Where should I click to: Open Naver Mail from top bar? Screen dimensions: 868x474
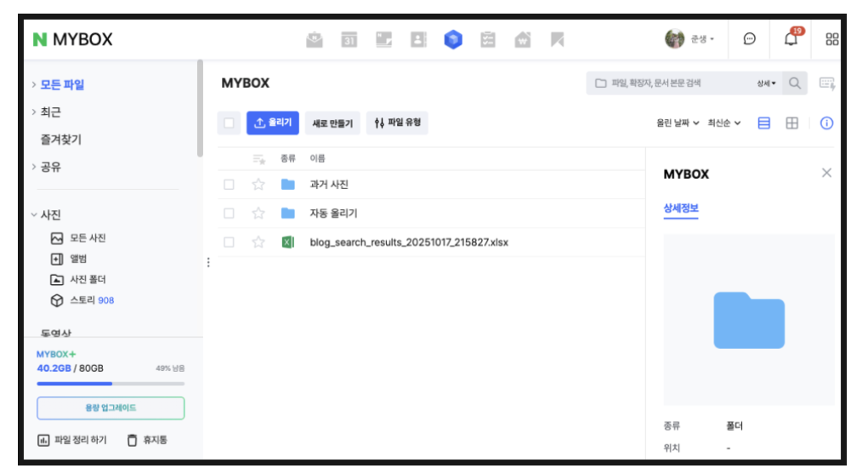coord(315,40)
